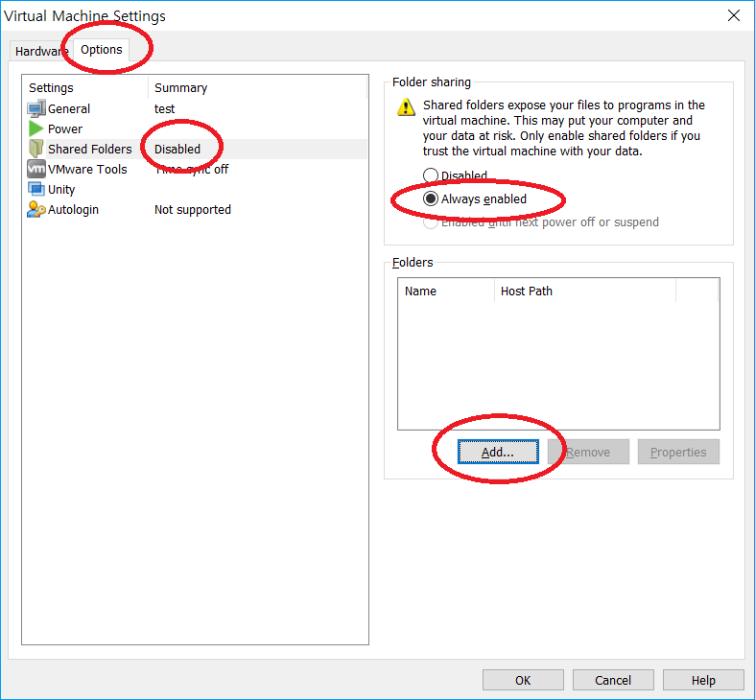Click the 'test' summary value
This screenshot has height=700, width=755.
click(164, 109)
